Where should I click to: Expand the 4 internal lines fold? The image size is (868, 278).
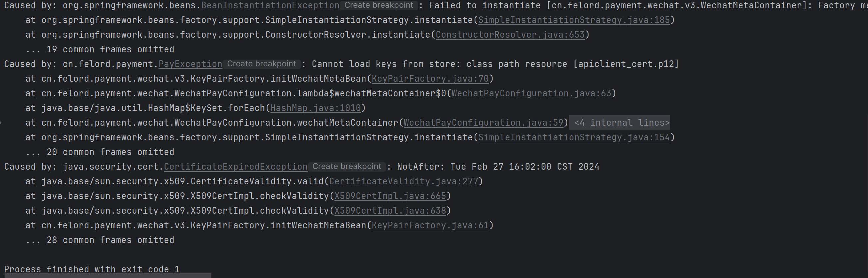(621, 123)
